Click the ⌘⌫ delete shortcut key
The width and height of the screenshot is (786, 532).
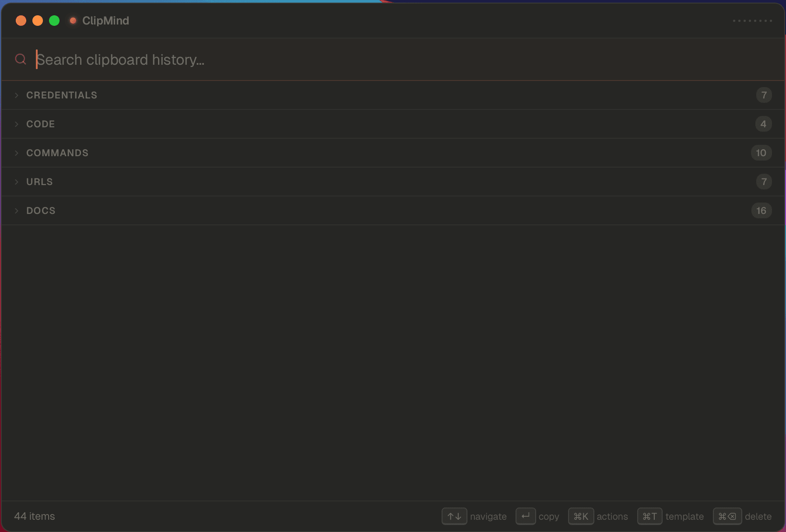click(x=727, y=516)
